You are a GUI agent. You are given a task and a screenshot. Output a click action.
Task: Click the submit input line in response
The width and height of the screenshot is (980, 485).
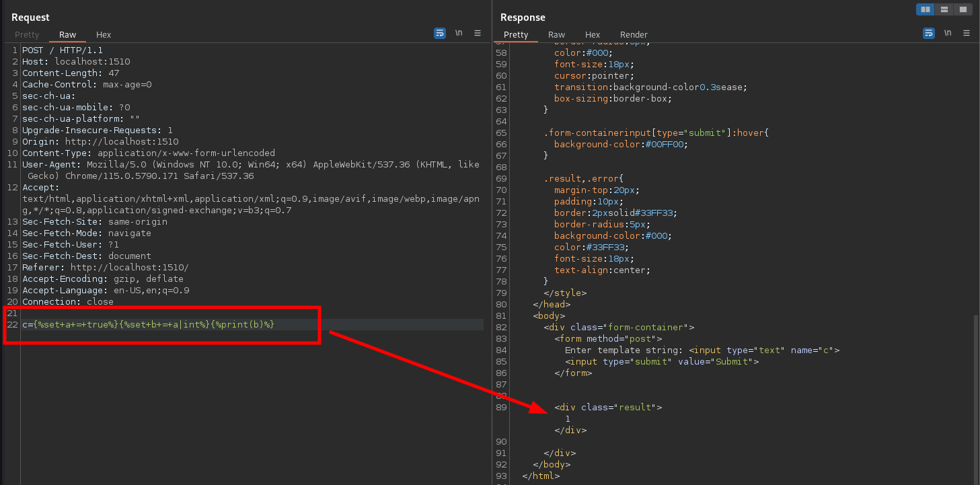click(662, 361)
